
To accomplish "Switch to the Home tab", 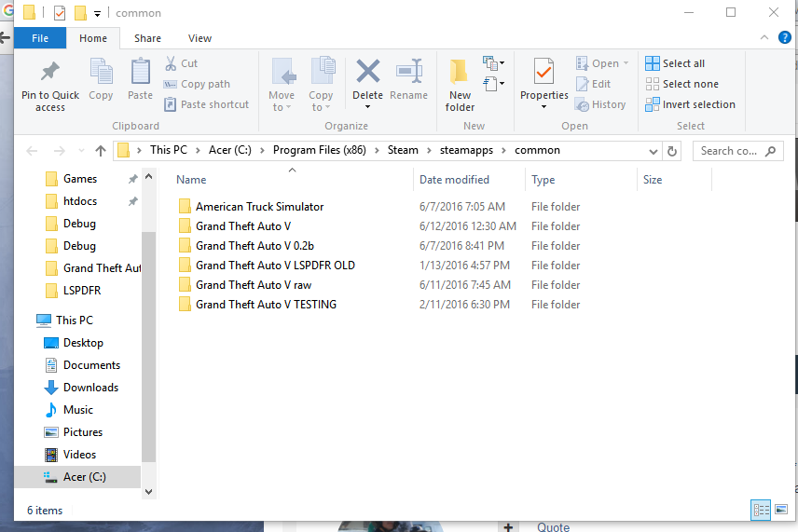I will pyautogui.click(x=93, y=38).
